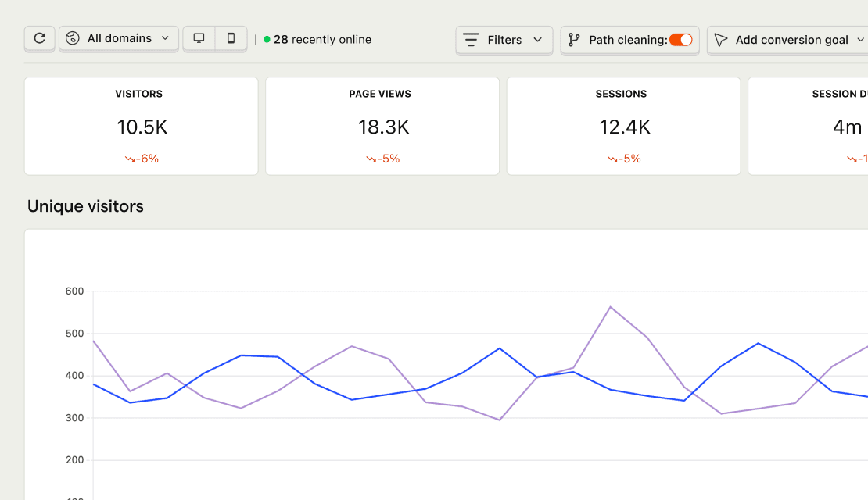
Task: Click the green online status dot
Action: coord(267,39)
